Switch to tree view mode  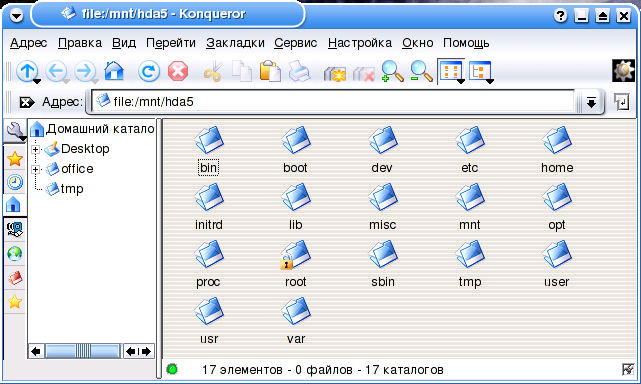[x=479, y=71]
